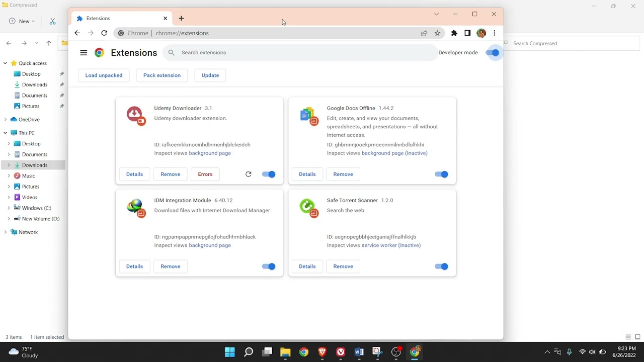The height and width of the screenshot is (362, 644).
Task: Expand the Network tree node
Action: (5, 232)
